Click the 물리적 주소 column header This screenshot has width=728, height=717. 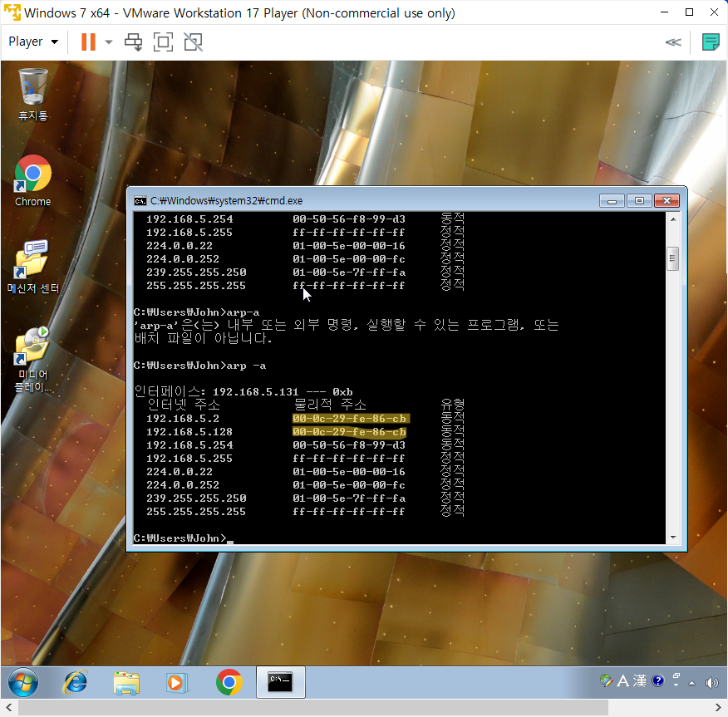(x=330, y=405)
